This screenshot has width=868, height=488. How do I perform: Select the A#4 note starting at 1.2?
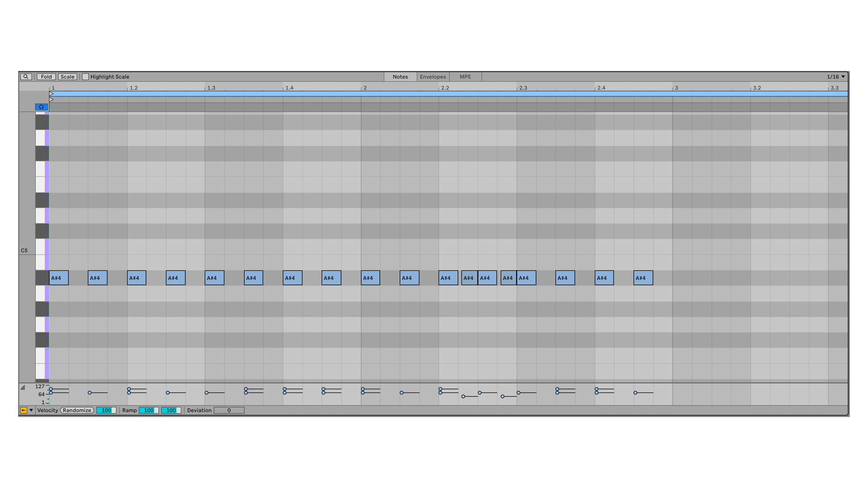[x=137, y=278]
